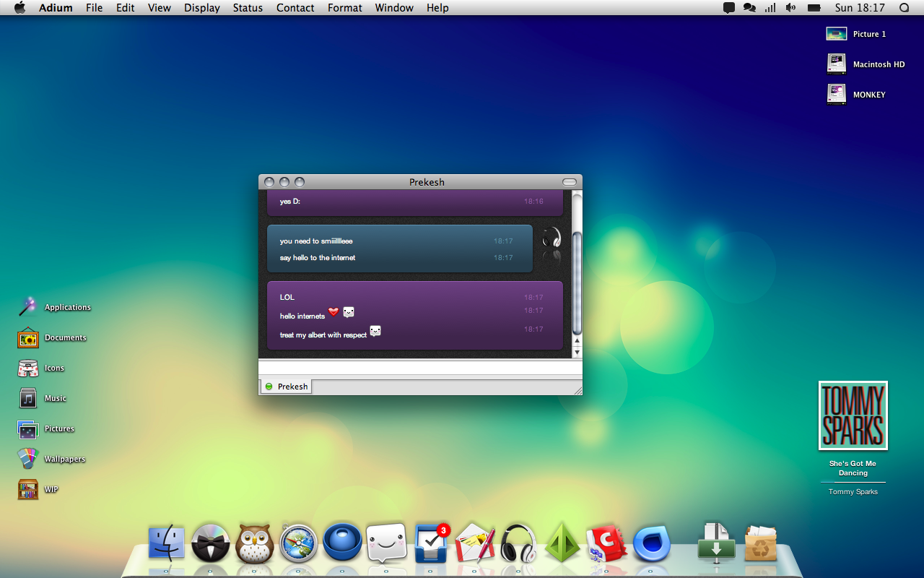Select the Prekesh chat tab
Screen dimensions: 924x578
pyautogui.click(x=287, y=387)
